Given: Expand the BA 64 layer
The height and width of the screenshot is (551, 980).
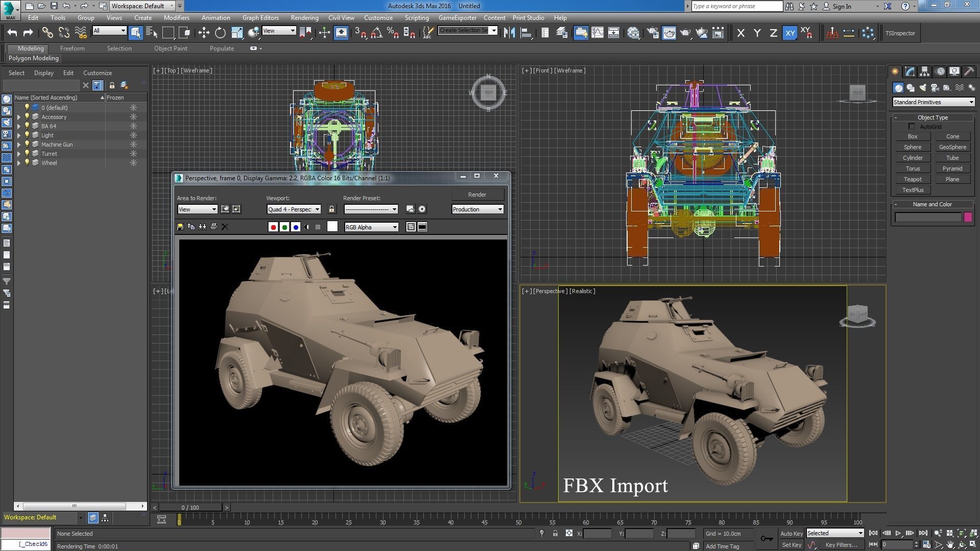Looking at the screenshot, I should 19,126.
